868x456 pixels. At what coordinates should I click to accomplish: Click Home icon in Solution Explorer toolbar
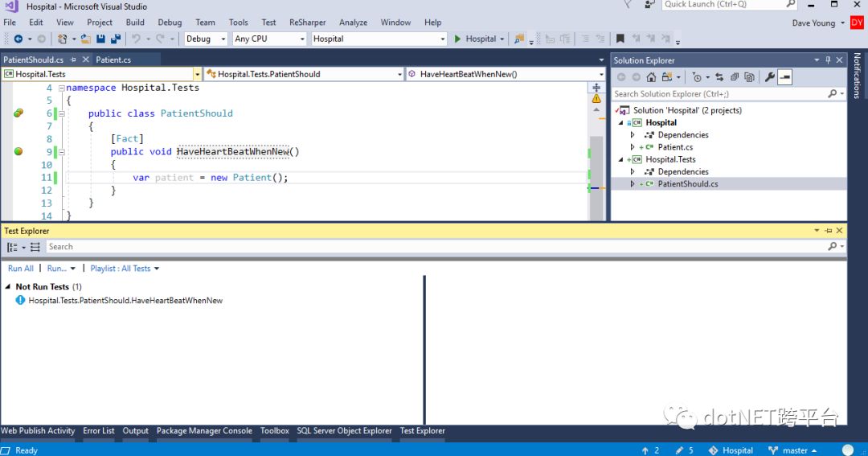652,77
